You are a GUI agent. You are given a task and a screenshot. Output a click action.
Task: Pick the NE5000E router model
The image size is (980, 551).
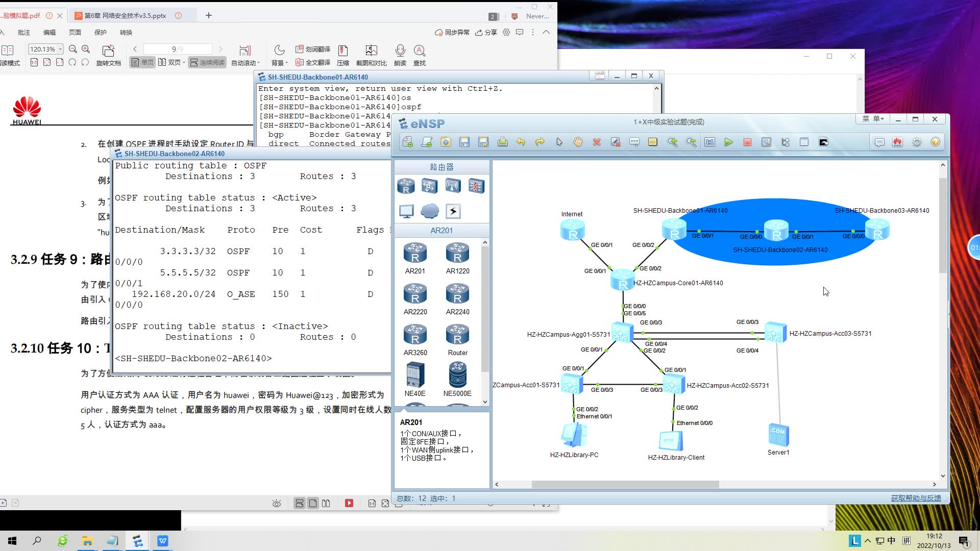pyautogui.click(x=457, y=380)
